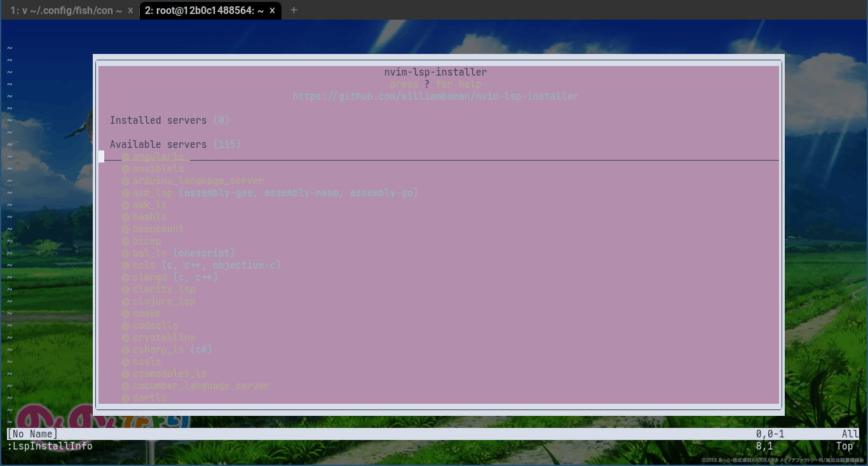Click the awk_ls server icon
Viewport: 868px width, 466px height.
tap(126, 205)
